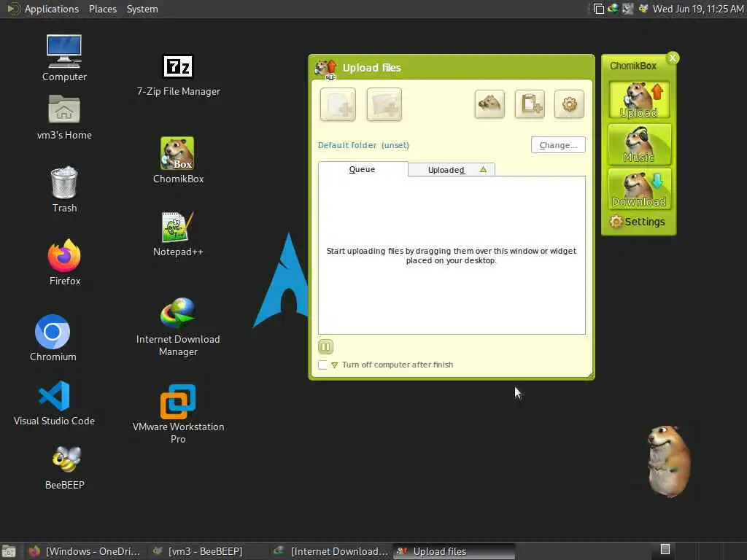The height and width of the screenshot is (560, 747).
Task: Click the Upload button in ChomikBox widget
Action: 639,100
